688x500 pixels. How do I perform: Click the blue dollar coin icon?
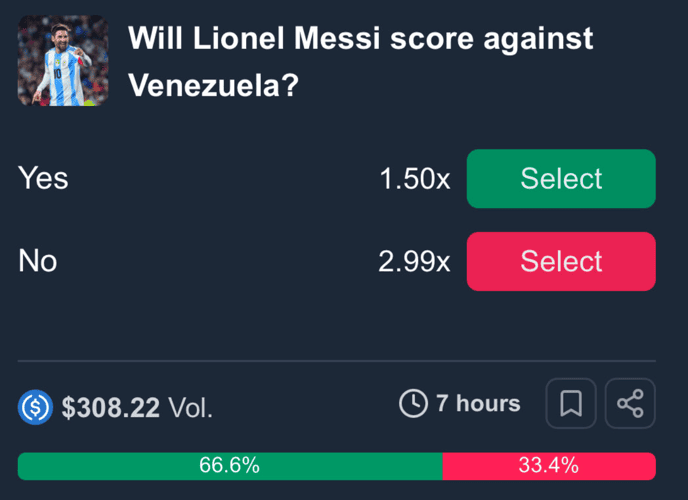coord(35,407)
